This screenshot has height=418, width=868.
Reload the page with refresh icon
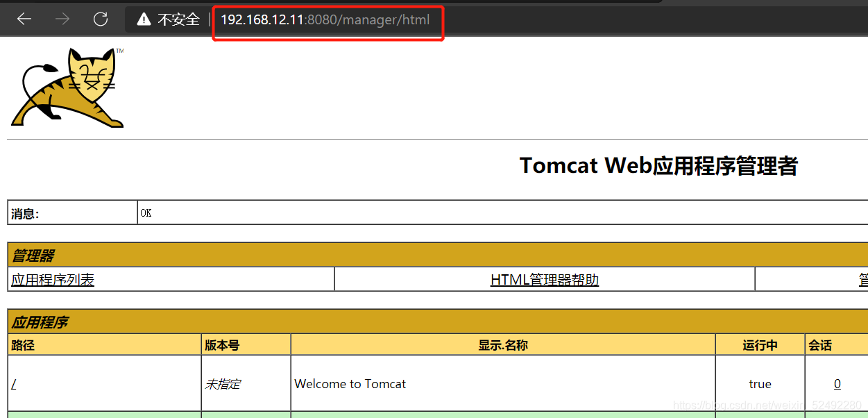(101, 19)
